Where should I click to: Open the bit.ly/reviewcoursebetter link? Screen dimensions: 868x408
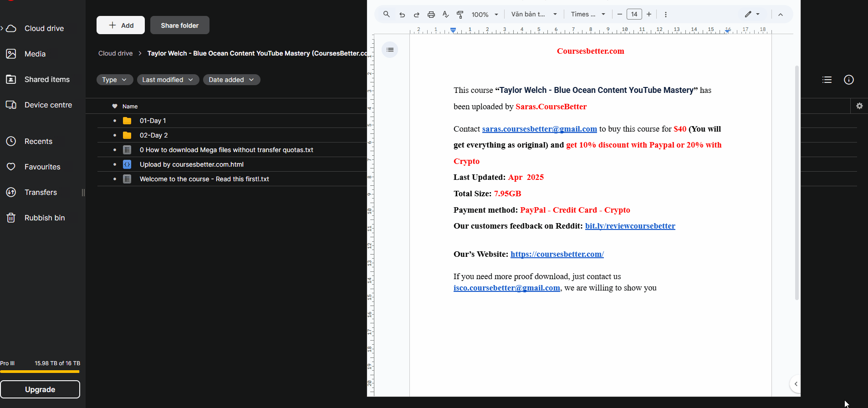[x=630, y=226]
